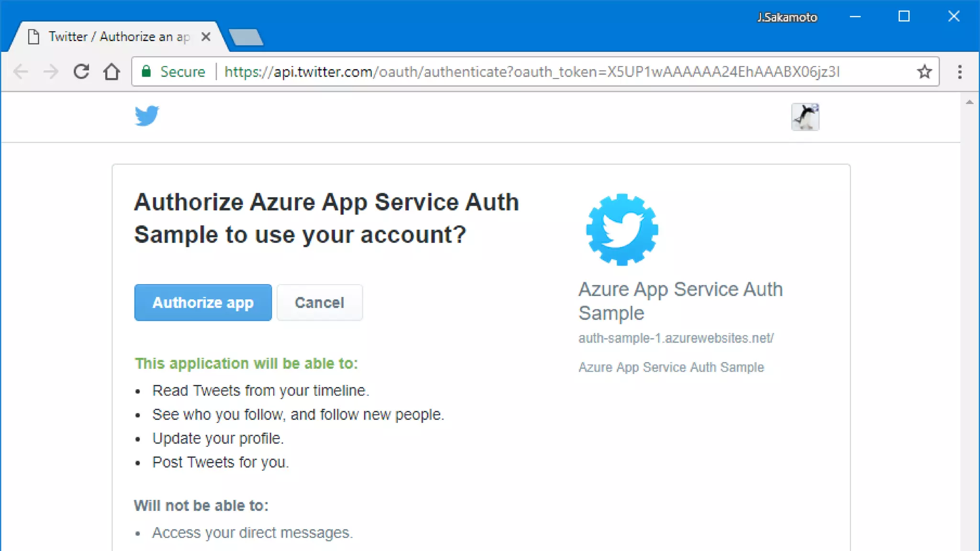Open Chrome three-dot menu
This screenshot has width=980, height=551.
[959, 72]
